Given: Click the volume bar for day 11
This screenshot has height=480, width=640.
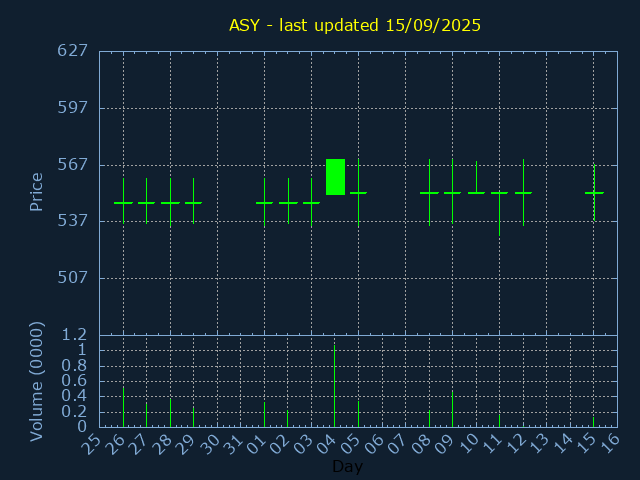Looking at the screenshot, I should [499, 421].
